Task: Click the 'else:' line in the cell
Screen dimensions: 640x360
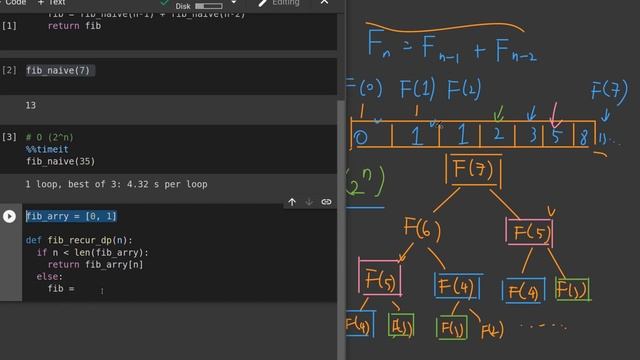Action: (50, 276)
